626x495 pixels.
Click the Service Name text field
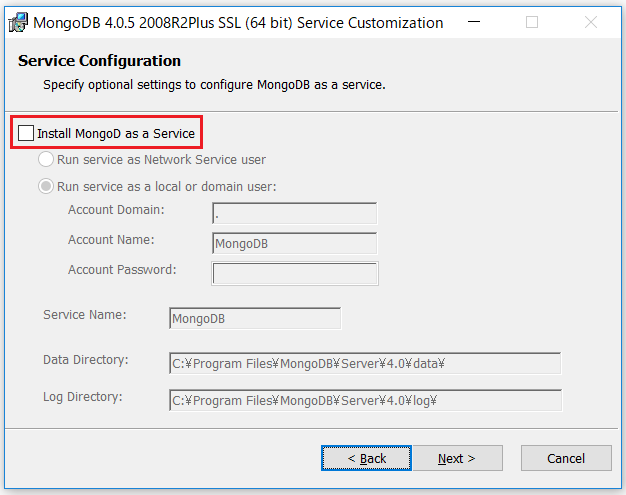point(255,319)
